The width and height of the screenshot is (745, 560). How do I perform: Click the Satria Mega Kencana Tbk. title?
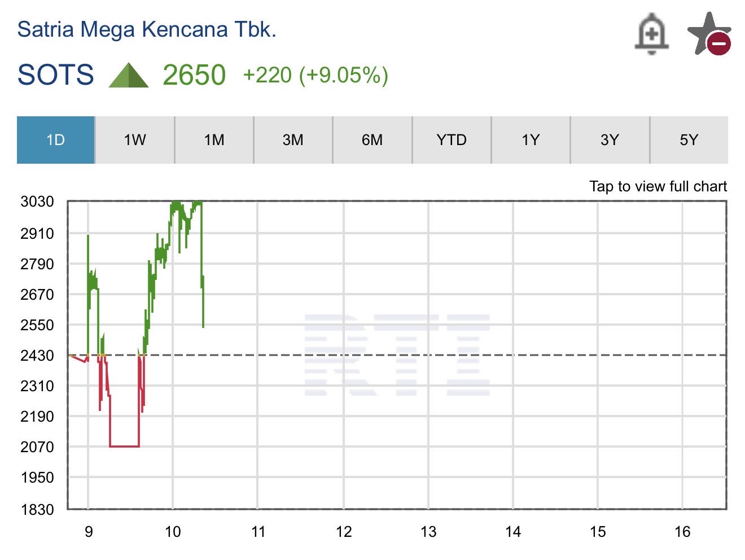[147, 29]
